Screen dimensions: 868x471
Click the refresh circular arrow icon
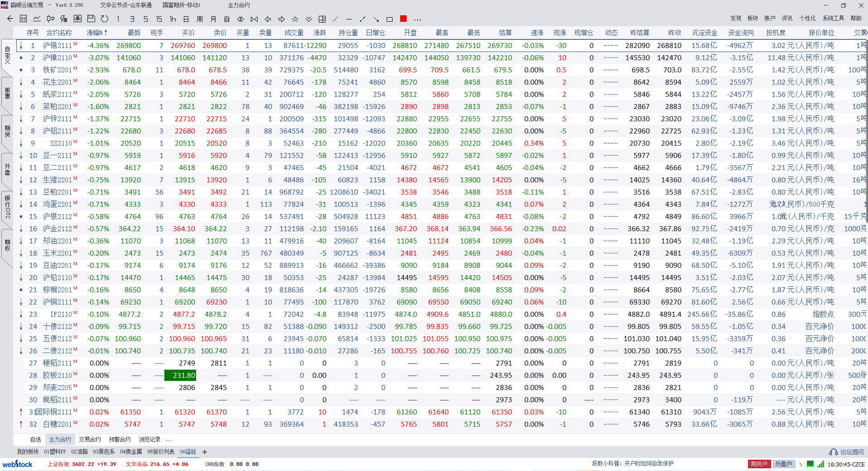tap(105, 19)
